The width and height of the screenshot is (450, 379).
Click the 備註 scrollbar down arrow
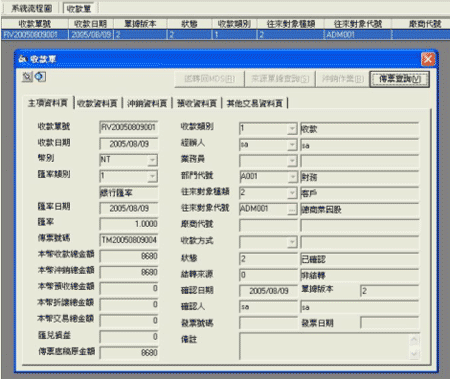coord(414,353)
